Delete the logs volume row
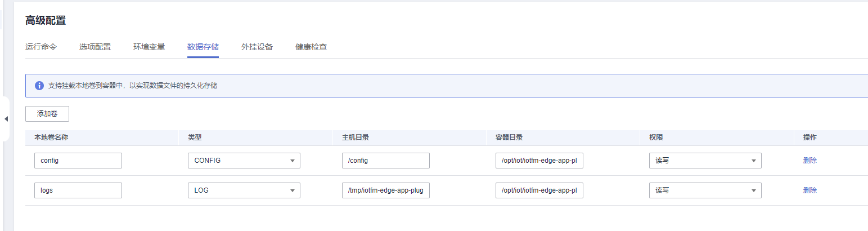Screen dimensions: 868x231 pos(810,190)
